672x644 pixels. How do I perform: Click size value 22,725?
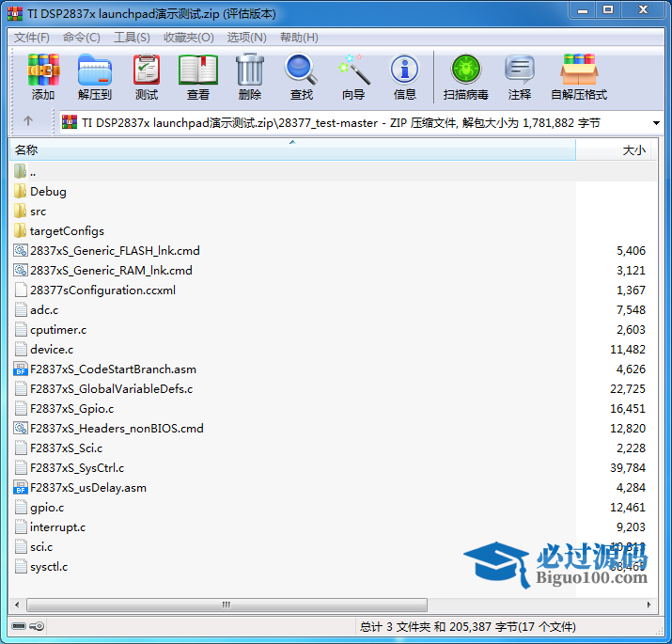pos(628,389)
